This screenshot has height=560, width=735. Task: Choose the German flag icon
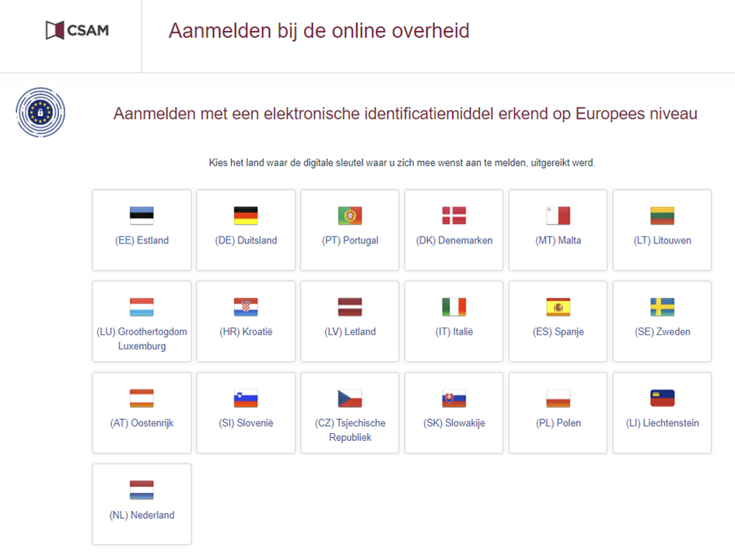point(246,215)
